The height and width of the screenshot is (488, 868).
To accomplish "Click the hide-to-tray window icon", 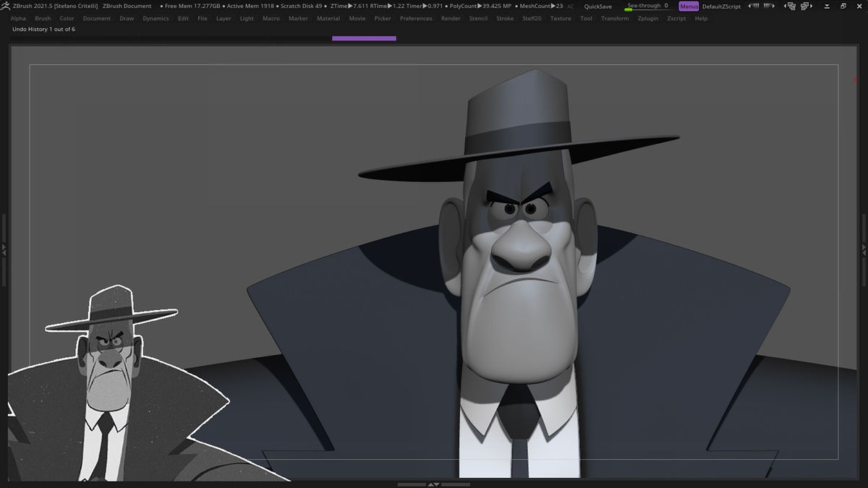I will tap(827, 7).
